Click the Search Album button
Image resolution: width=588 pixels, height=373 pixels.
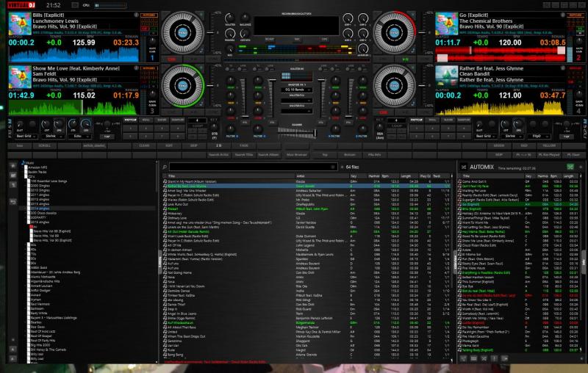tap(268, 155)
